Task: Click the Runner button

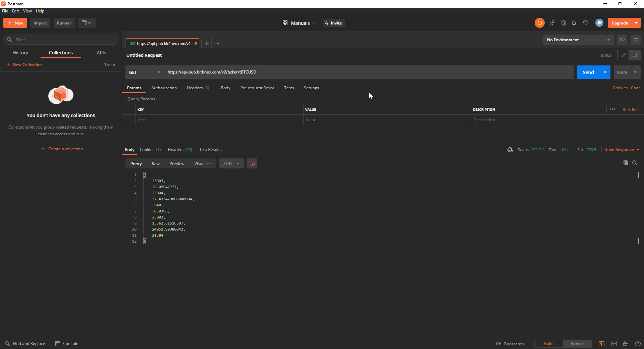Action: [x=64, y=23]
